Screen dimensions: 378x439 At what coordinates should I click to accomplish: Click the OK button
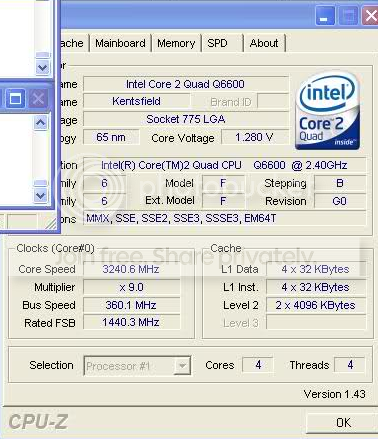(343, 423)
